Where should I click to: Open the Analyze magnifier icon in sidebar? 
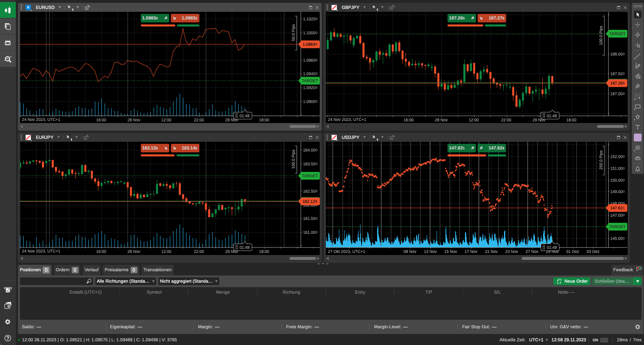point(8,59)
